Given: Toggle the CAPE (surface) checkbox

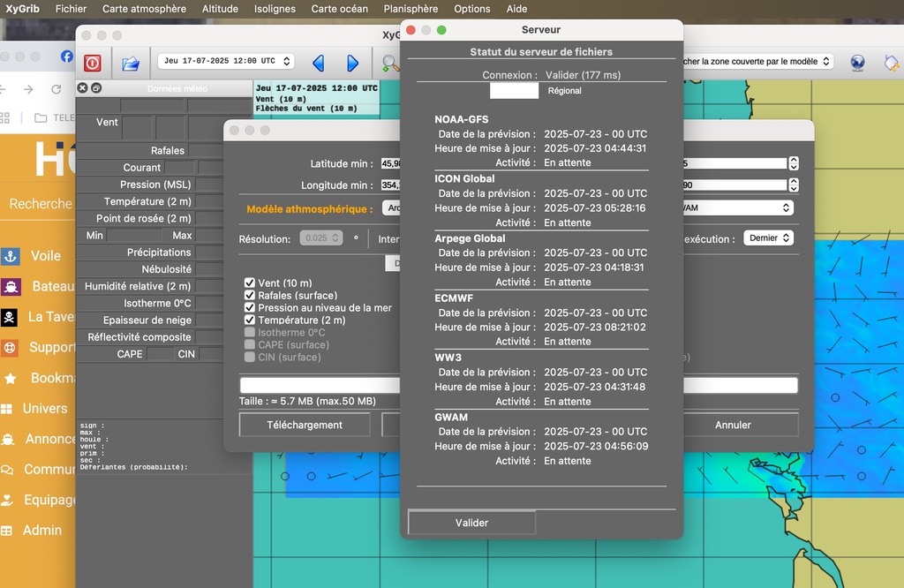Looking at the screenshot, I should pyautogui.click(x=250, y=344).
